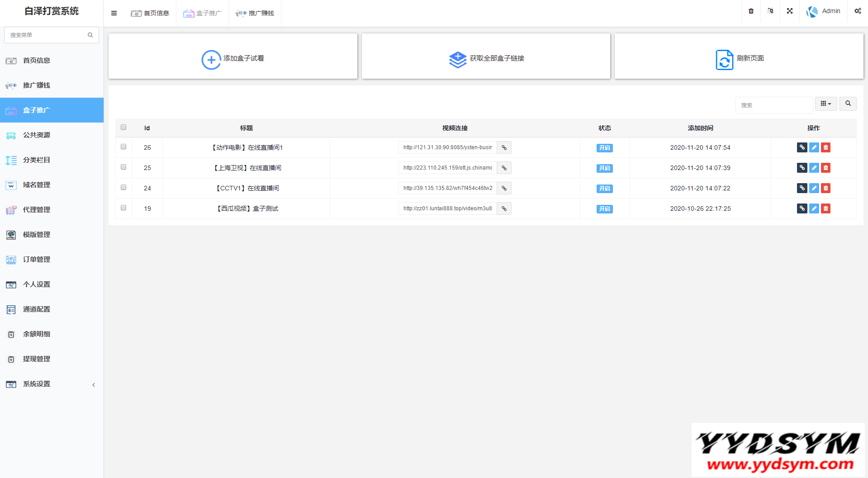The height and width of the screenshot is (478, 868).
Task: Click the 添加盒子试看 button
Action: tap(233, 58)
